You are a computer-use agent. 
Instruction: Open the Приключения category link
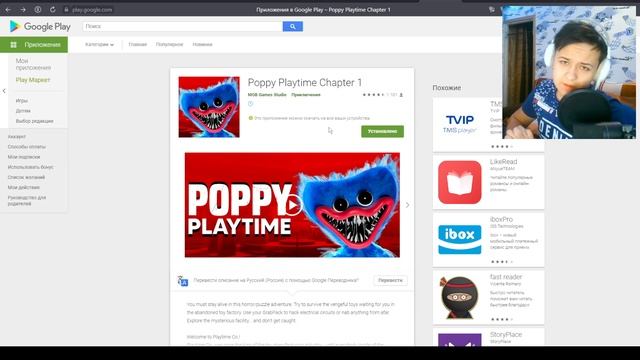tap(306, 95)
